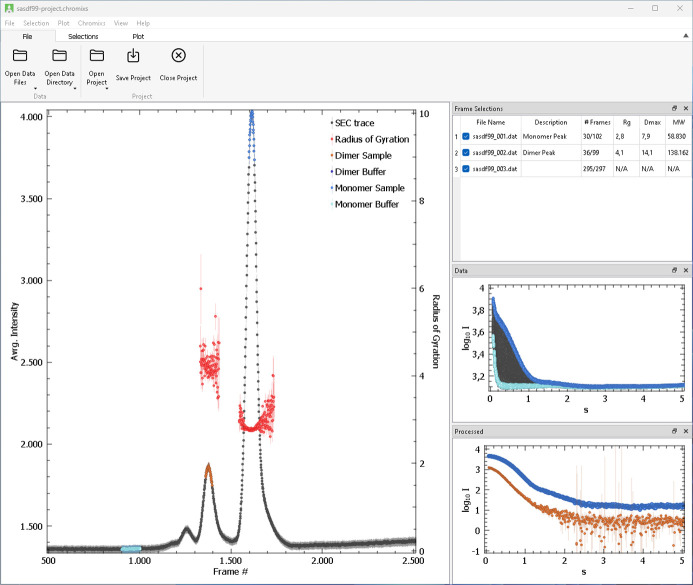Expand the Open Data Directory dropdown arrow

tap(74, 88)
